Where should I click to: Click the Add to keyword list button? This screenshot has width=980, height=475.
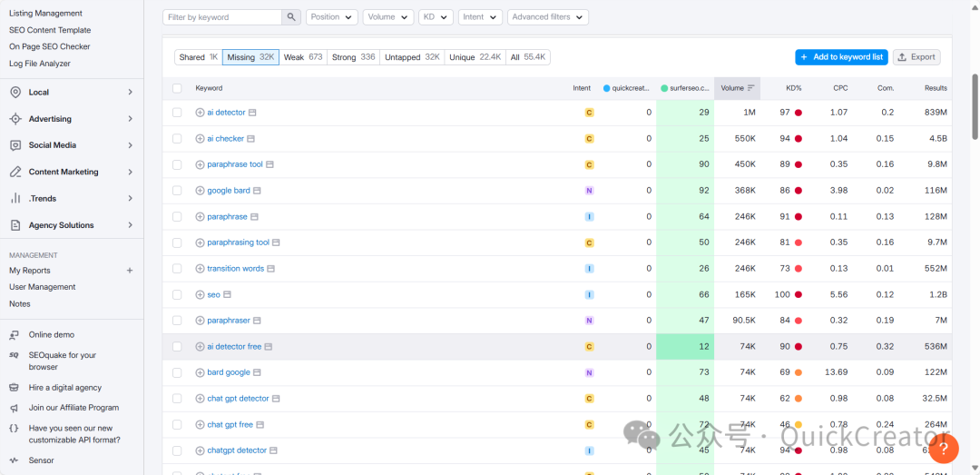pos(841,57)
